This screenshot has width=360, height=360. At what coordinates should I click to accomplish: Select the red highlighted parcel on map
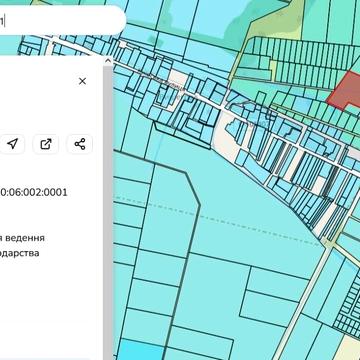[343, 91]
